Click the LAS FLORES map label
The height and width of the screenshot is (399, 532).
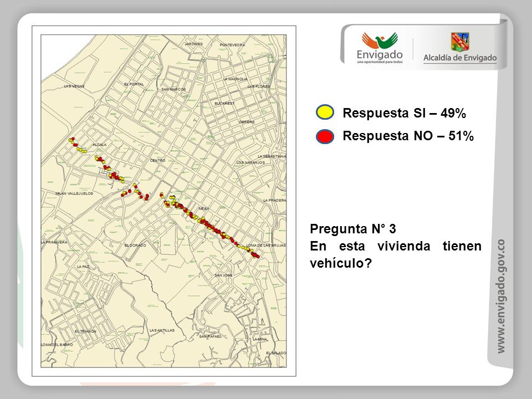tap(259, 86)
